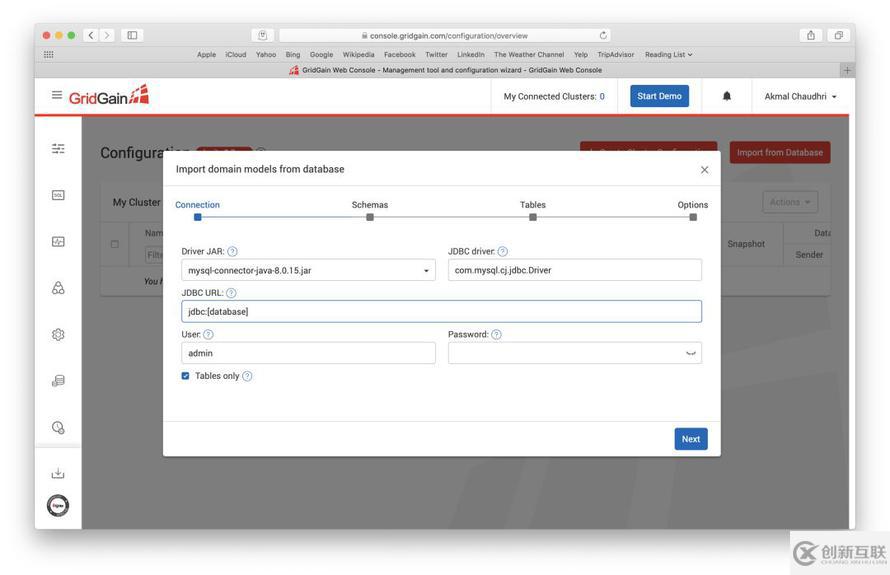Click the JDBC driver input field
This screenshot has width=890, height=575.
[x=574, y=270]
